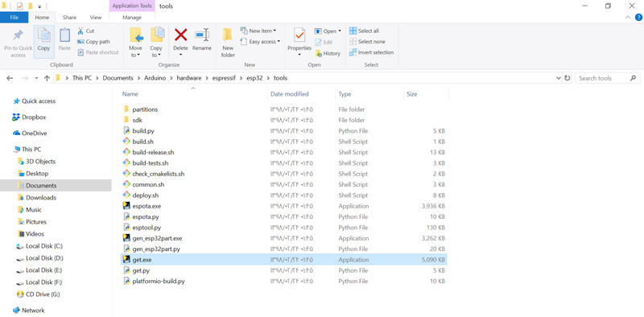The image size is (644, 317).
Task: Refresh the tools folder view
Action: tap(568, 78)
